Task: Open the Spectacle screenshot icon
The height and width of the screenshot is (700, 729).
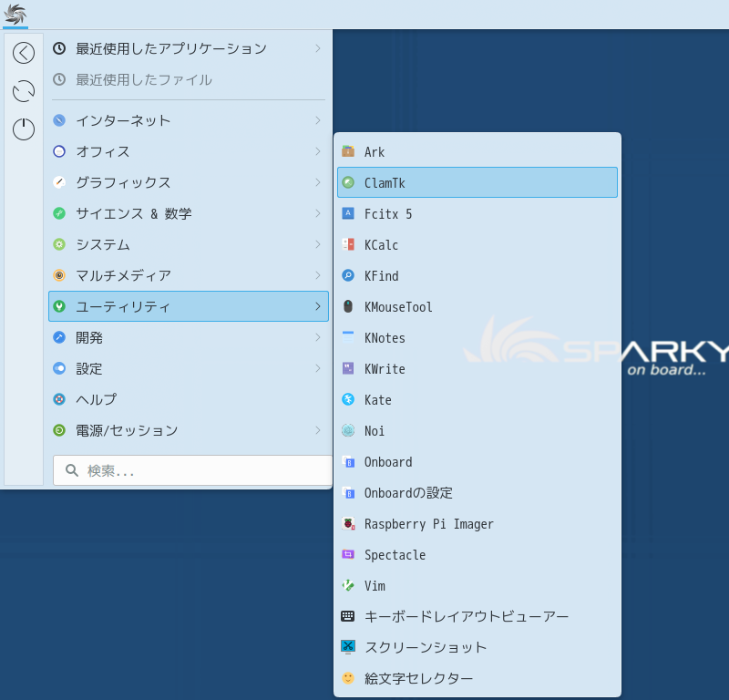Action: [348, 554]
